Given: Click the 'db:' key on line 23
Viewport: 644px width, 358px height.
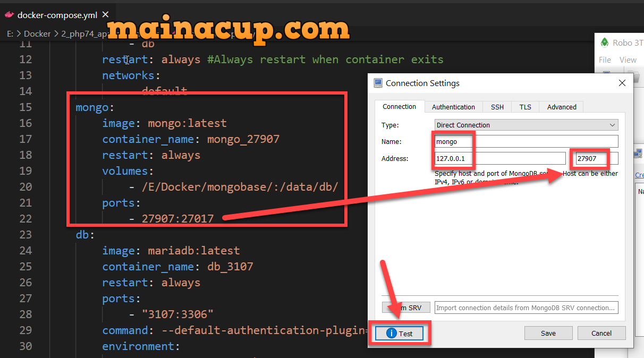Looking at the screenshot, I should pos(86,235).
